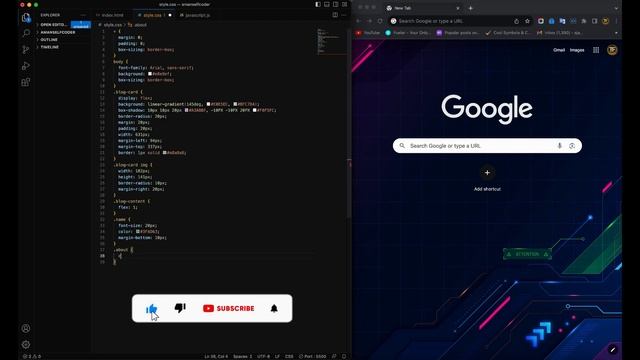640x360 pixels.
Task: Click first color swatch in the linear-gradient line
Action: click(x=209, y=104)
